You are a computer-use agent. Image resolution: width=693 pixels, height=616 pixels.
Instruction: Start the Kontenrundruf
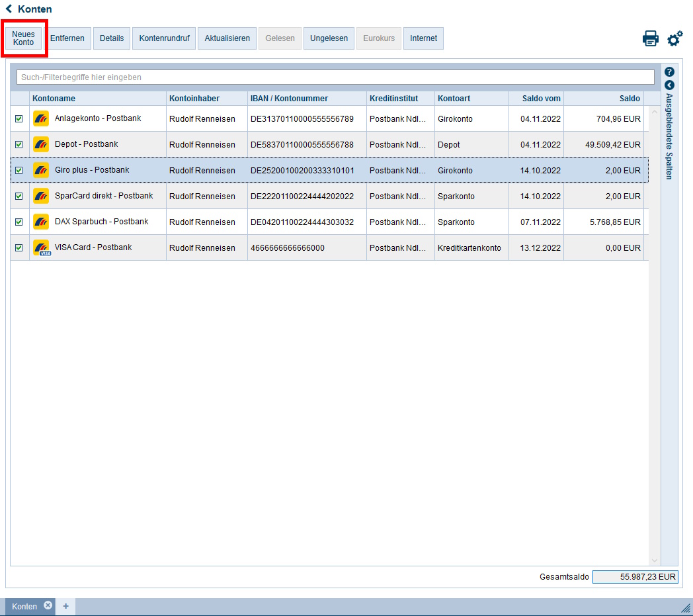[164, 38]
